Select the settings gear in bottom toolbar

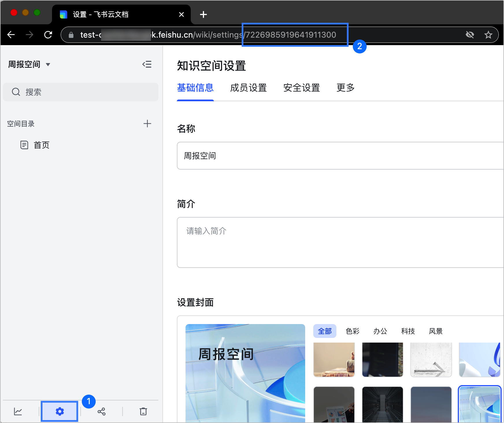click(x=59, y=411)
